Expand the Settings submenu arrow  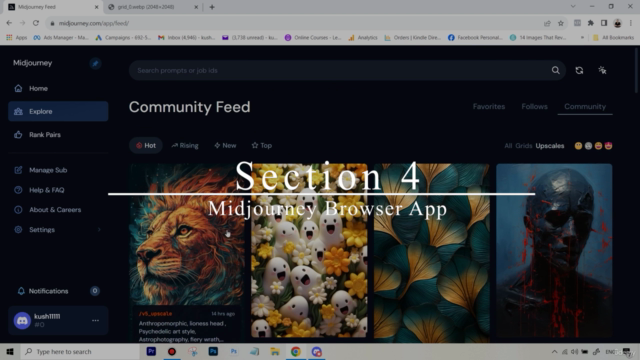coord(99,230)
